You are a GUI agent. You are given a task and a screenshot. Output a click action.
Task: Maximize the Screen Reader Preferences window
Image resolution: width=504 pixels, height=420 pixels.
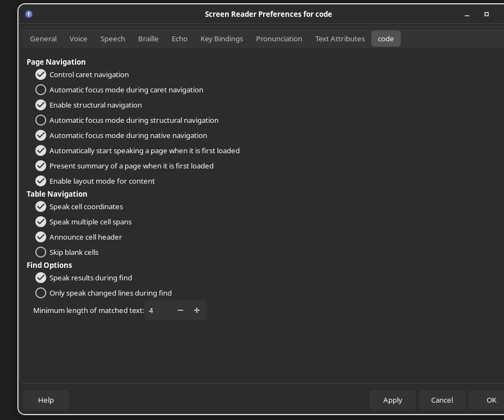(x=487, y=14)
